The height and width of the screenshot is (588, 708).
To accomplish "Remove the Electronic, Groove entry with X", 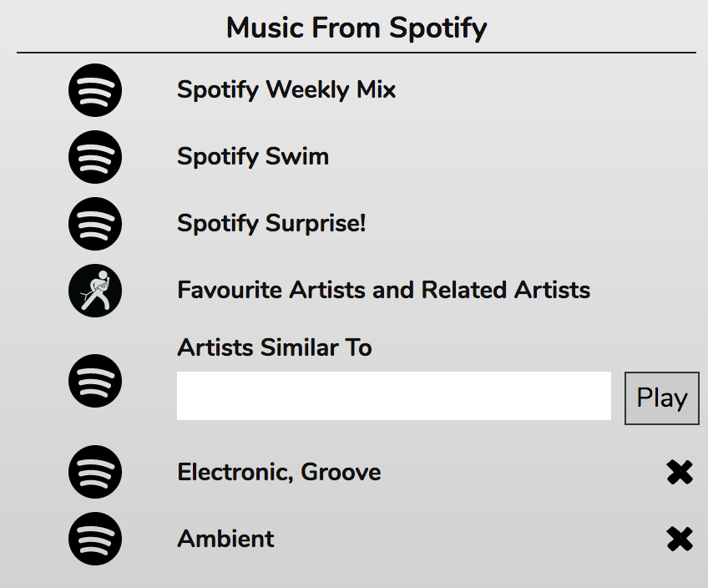I will coord(680,473).
